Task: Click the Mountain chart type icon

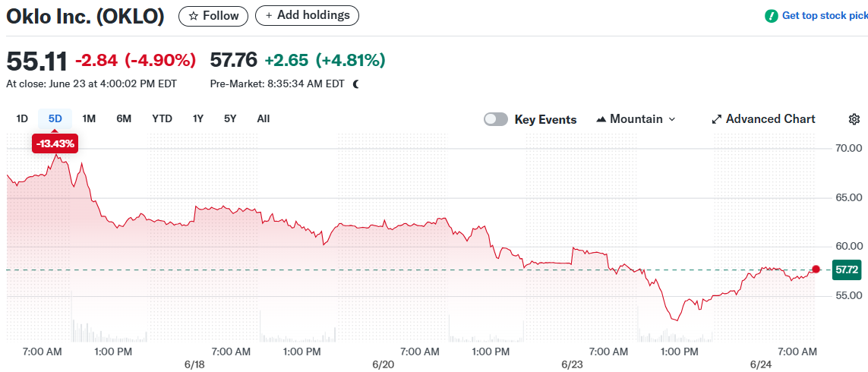Action: click(x=601, y=119)
